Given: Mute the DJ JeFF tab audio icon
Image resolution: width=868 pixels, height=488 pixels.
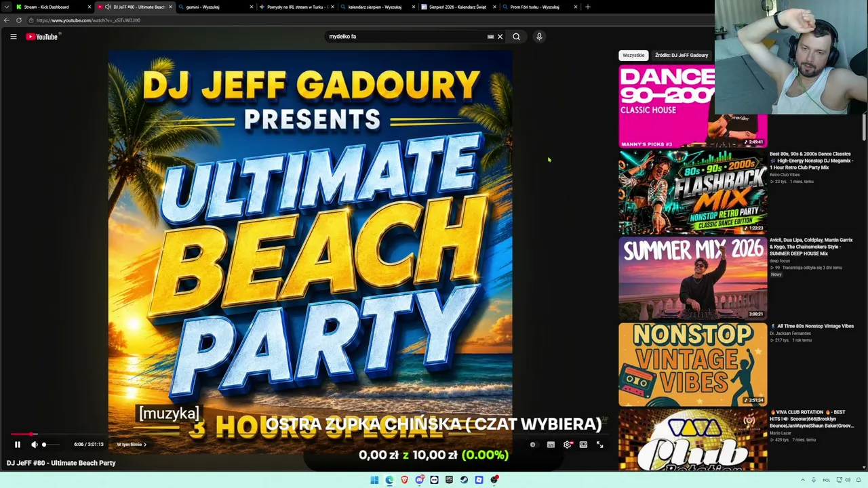Looking at the screenshot, I should pyautogui.click(x=108, y=7).
